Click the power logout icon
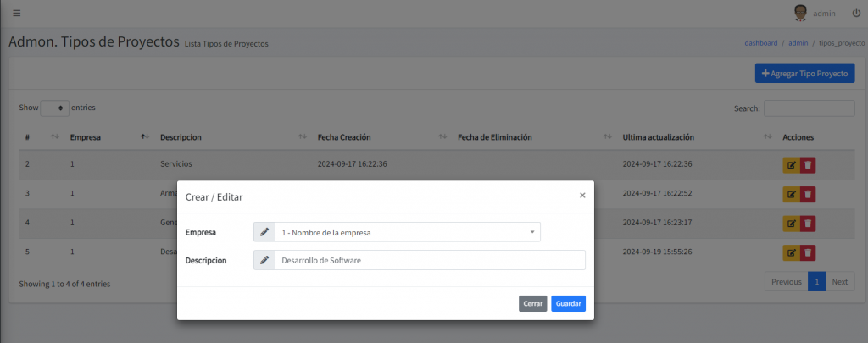 [x=855, y=13]
